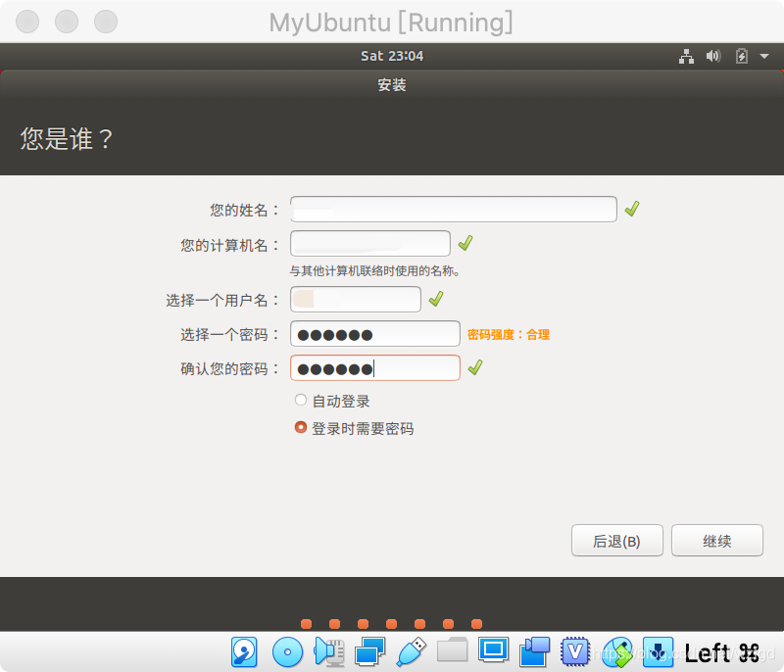The image size is (784, 672).
Task: Open the recording screen capture icon
Action: [x=534, y=652]
